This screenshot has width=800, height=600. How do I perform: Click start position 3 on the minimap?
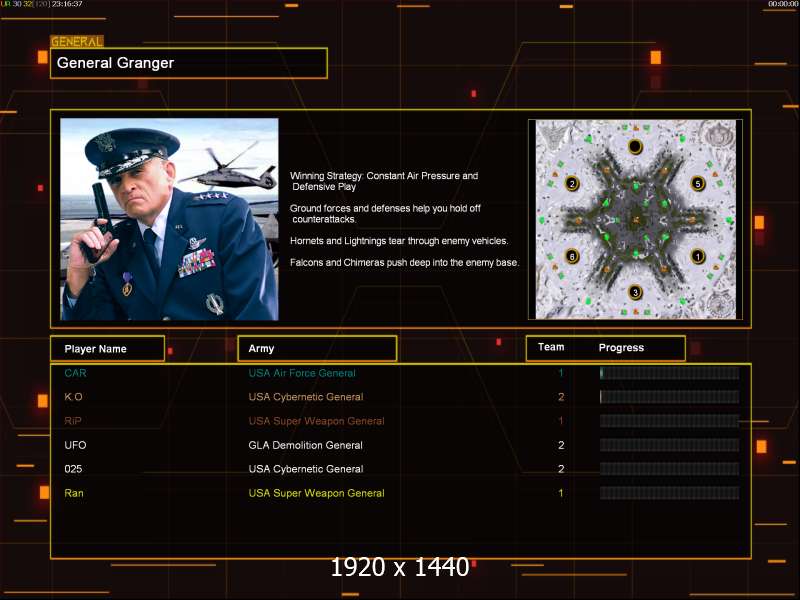click(635, 292)
